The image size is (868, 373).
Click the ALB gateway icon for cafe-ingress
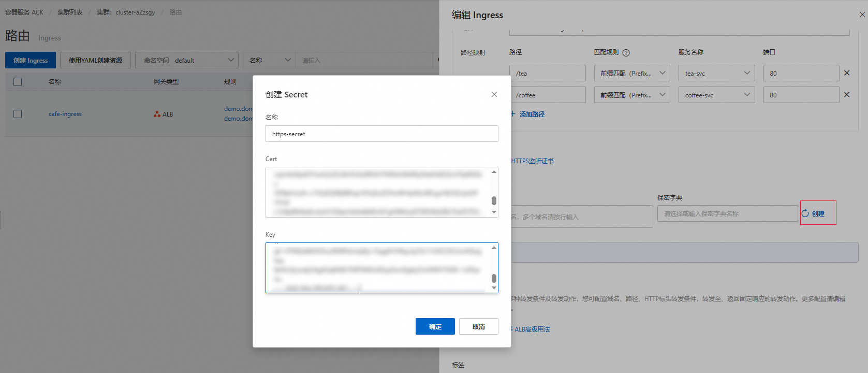pos(157,114)
